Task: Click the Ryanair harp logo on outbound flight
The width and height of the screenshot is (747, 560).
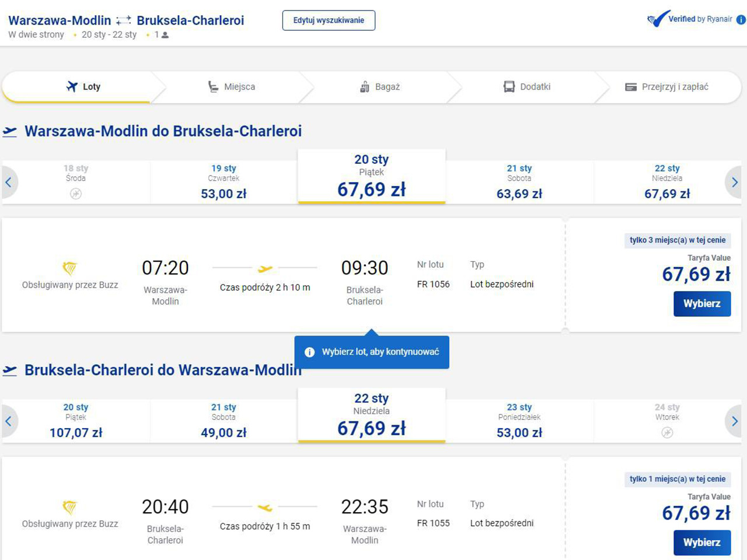Action: (69, 268)
